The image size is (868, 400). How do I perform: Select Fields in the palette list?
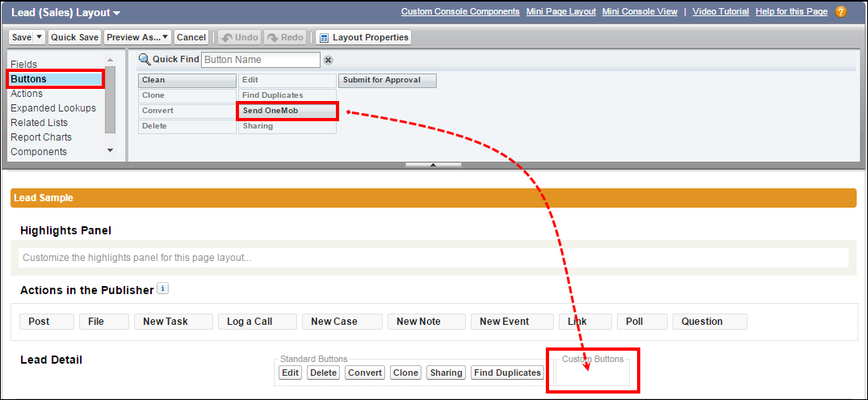(x=23, y=65)
